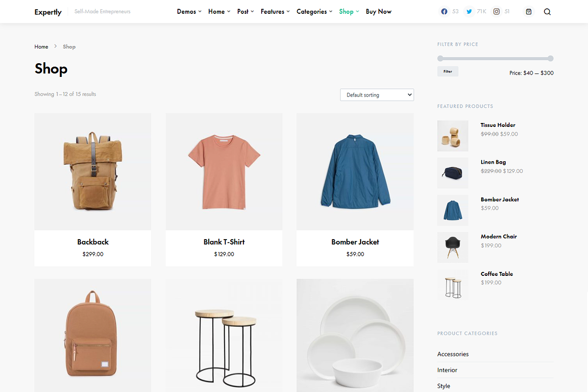Screen dimensions: 588x392
Task: Open the blue Bomber Jacket product image
Action: click(355, 171)
